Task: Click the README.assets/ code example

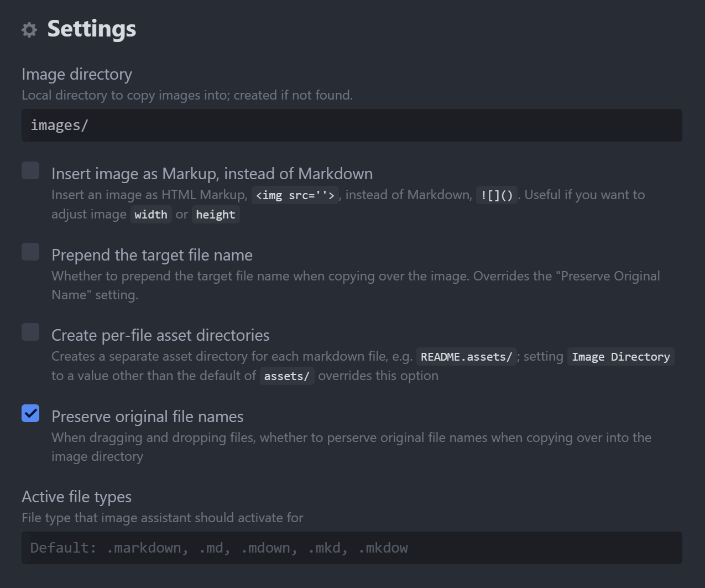Action: pyautogui.click(x=467, y=357)
